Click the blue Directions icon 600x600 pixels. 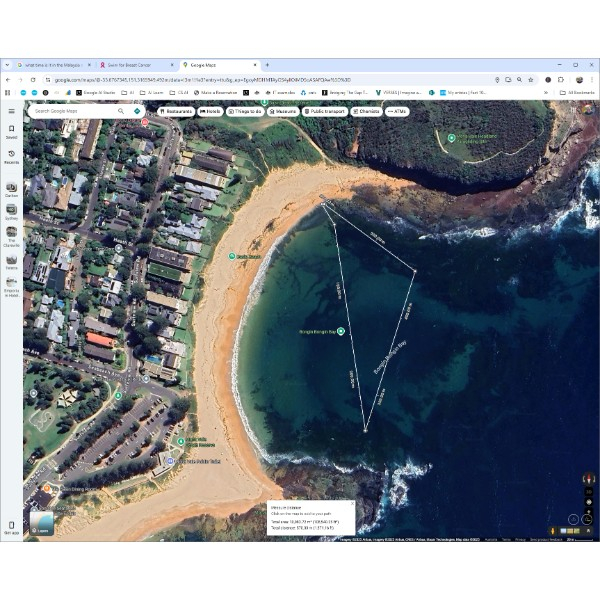[x=137, y=111]
